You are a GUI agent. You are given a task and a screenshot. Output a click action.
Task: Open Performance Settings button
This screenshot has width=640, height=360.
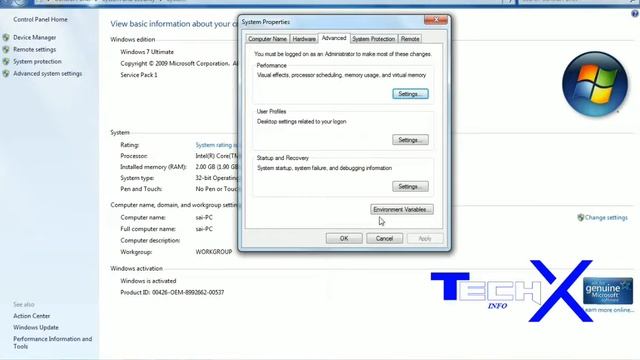[x=410, y=94]
